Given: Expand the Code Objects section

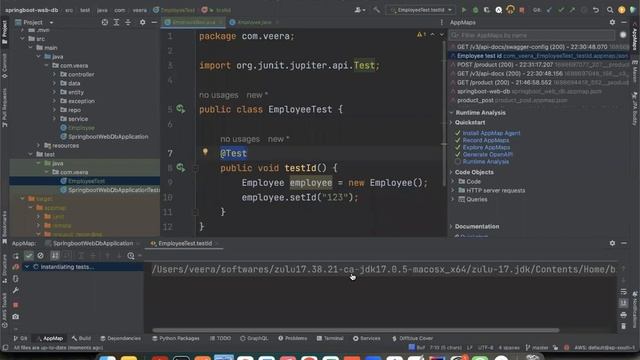Looking at the screenshot, I should 451,172.
